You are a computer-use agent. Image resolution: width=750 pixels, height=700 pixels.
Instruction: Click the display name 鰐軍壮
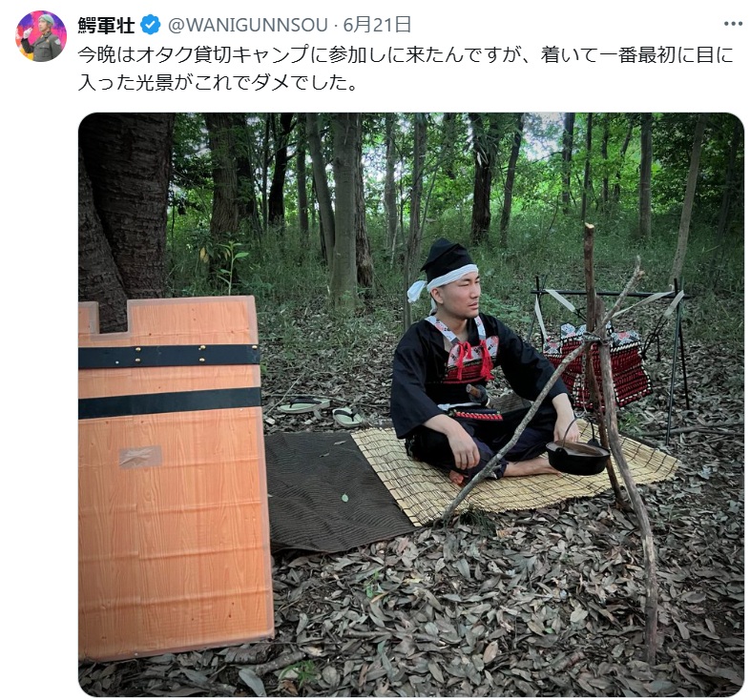click(106, 25)
